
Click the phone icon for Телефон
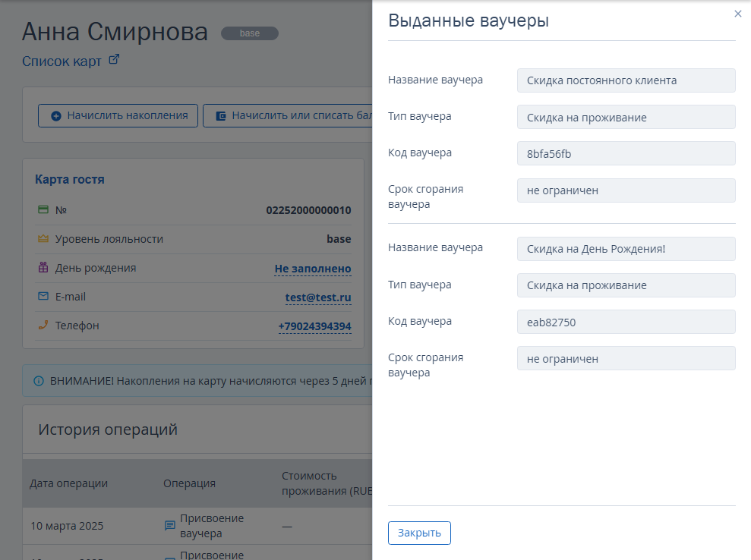(43, 325)
